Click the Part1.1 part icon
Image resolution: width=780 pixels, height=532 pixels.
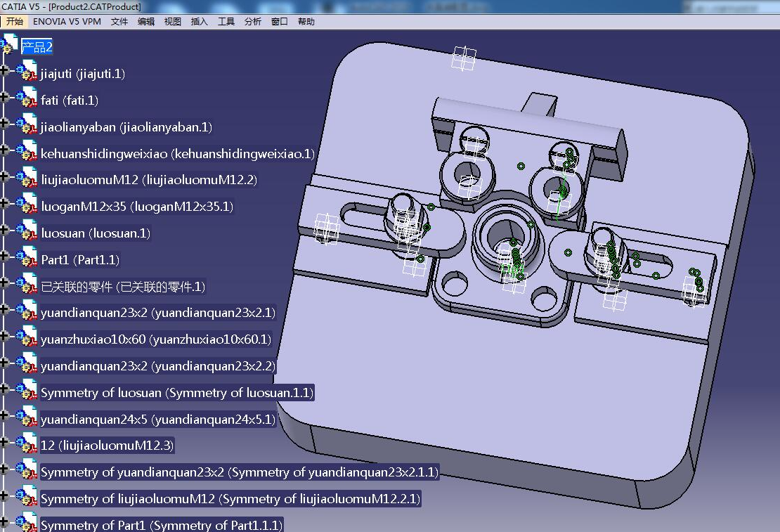27,257
